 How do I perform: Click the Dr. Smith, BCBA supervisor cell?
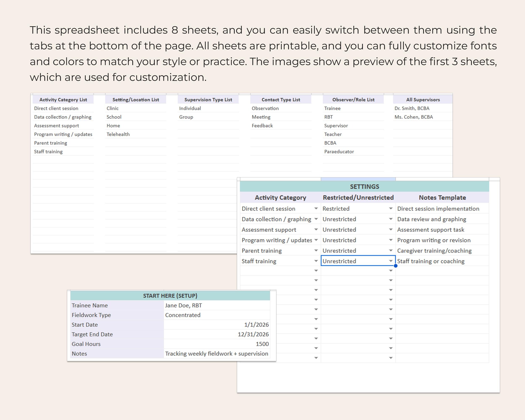point(423,108)
